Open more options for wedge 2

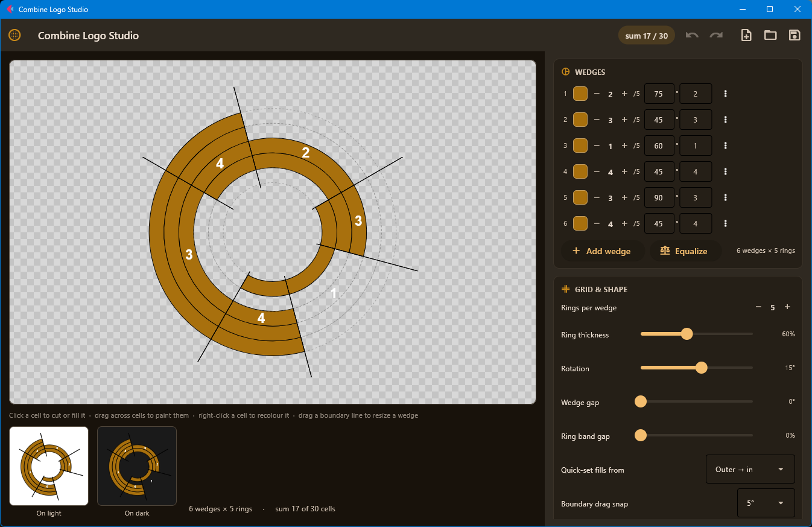[x=725, y=120]
